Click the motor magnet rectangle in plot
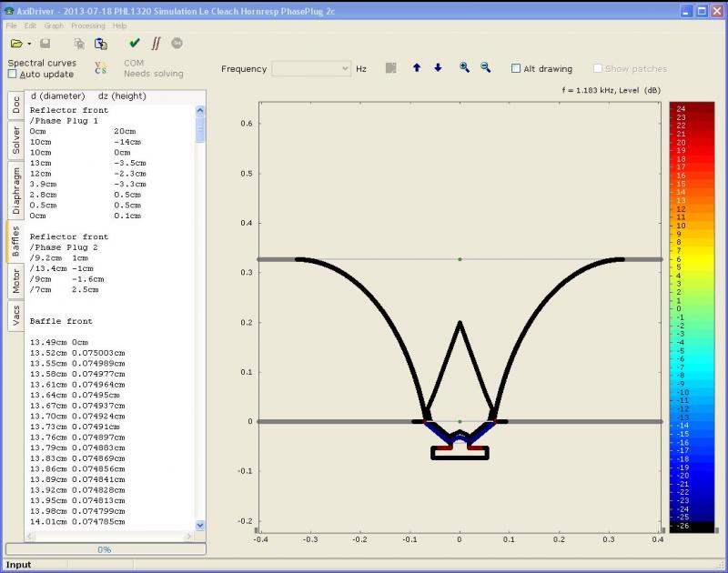Image resolution: width=728 pixels, height=573 pixels. [x=460, y=453]
